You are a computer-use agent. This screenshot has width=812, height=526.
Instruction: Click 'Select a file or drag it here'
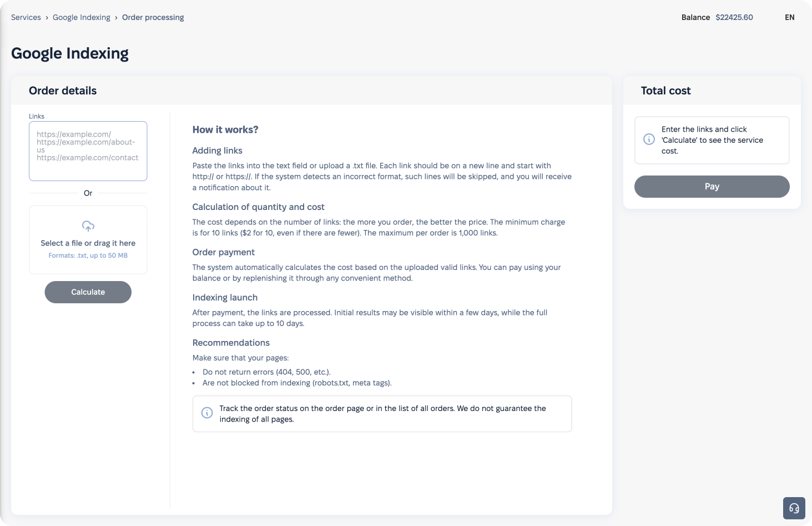pos(88,243)
